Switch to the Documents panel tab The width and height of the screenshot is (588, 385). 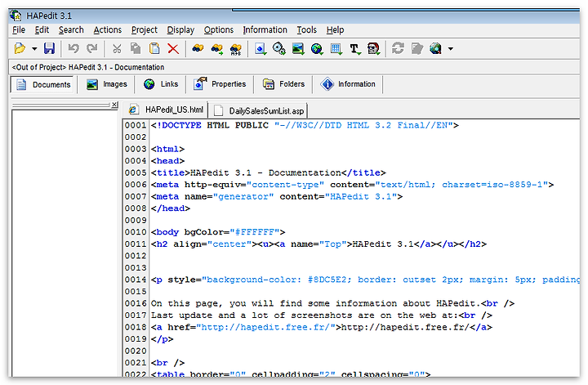click(x=42, y=84)
